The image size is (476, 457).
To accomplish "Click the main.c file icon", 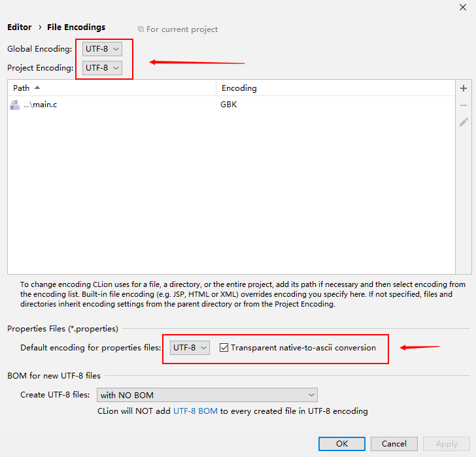I will (14, 105).
